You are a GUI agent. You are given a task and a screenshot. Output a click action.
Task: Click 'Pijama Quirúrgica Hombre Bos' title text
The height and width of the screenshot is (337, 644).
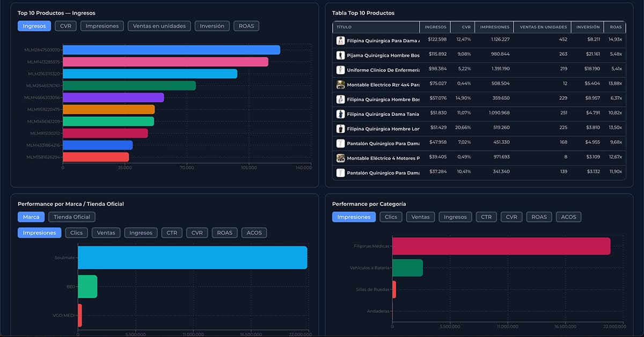point(383,55)
